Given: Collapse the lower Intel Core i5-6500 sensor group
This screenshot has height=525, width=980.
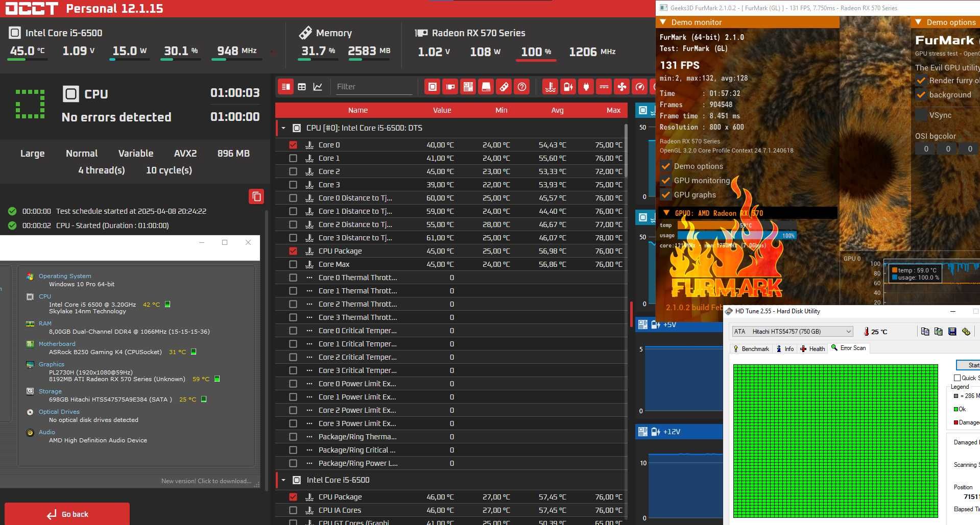Looking at the screenshot, I should click(283, 480).
